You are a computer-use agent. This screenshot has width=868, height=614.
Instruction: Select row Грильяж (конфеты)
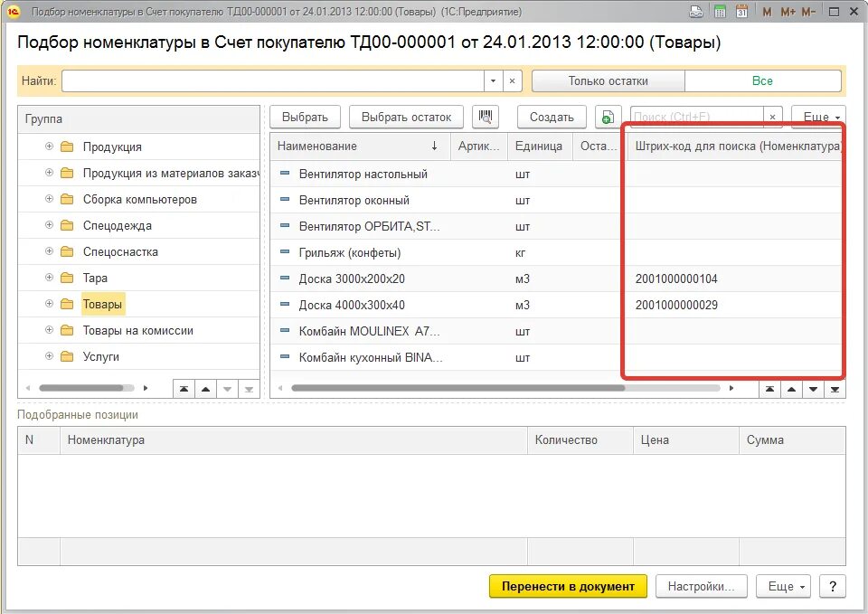pos(556,252)
